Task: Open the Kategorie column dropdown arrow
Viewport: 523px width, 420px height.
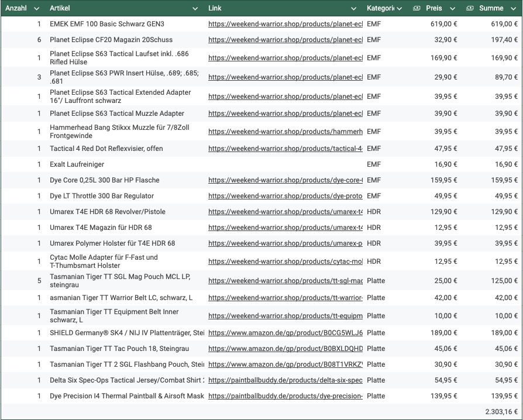Action: pos(400,9)
